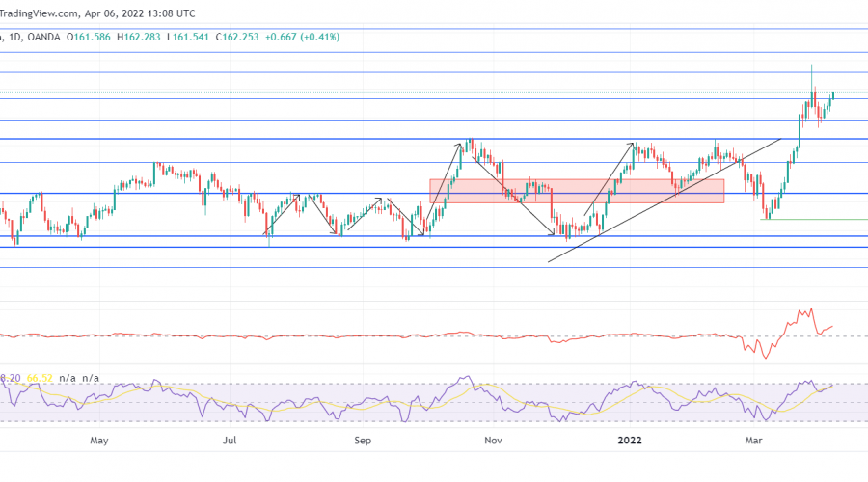Click the n/a n/a indicator values
The image size is (868, 482).
click(x=79, y=379)
